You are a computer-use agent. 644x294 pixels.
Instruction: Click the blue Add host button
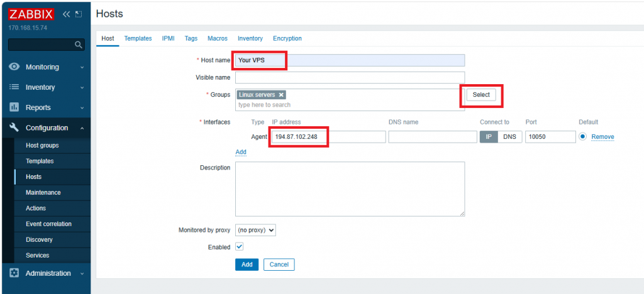247,264
